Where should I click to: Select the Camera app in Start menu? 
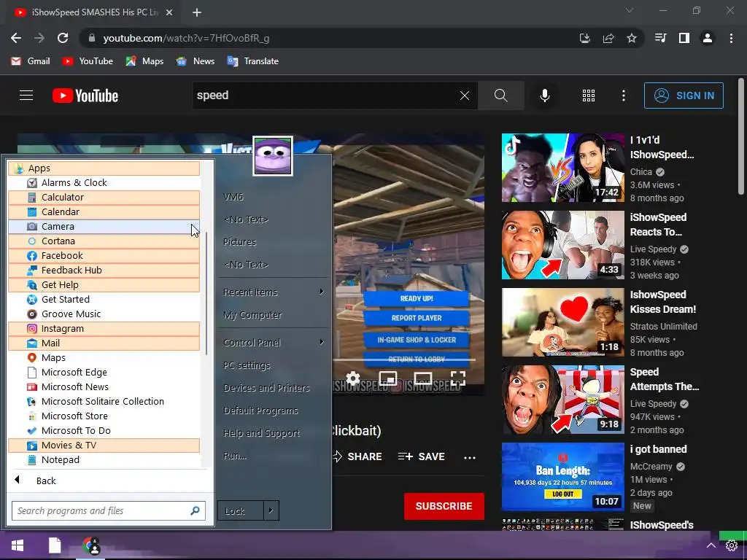click(x=104, y=227)
